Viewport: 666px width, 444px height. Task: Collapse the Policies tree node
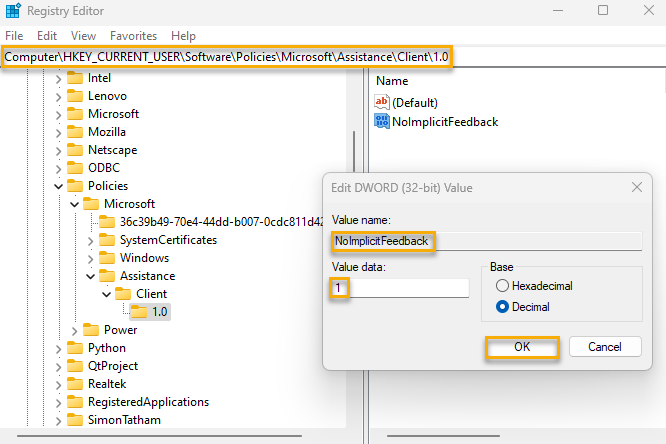(58, 186)
